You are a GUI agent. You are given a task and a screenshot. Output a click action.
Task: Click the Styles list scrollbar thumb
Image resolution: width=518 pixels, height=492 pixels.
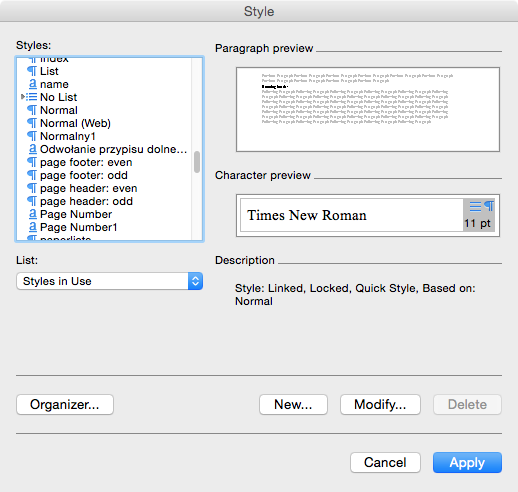click(197, 162)
